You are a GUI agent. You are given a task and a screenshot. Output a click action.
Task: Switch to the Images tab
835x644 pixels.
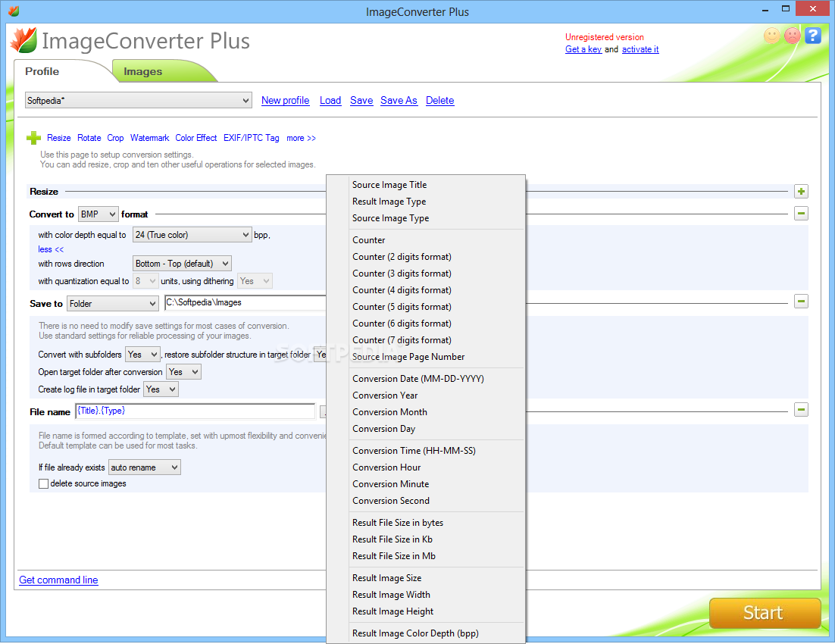(x=142, y=71)
